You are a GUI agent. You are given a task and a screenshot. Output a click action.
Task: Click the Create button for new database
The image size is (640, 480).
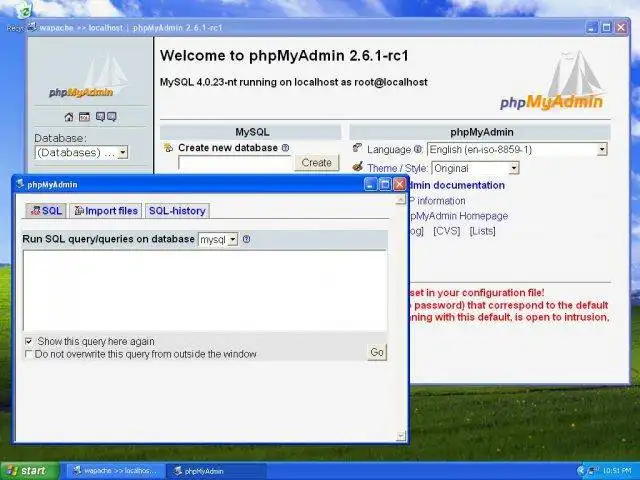(316, 162)
